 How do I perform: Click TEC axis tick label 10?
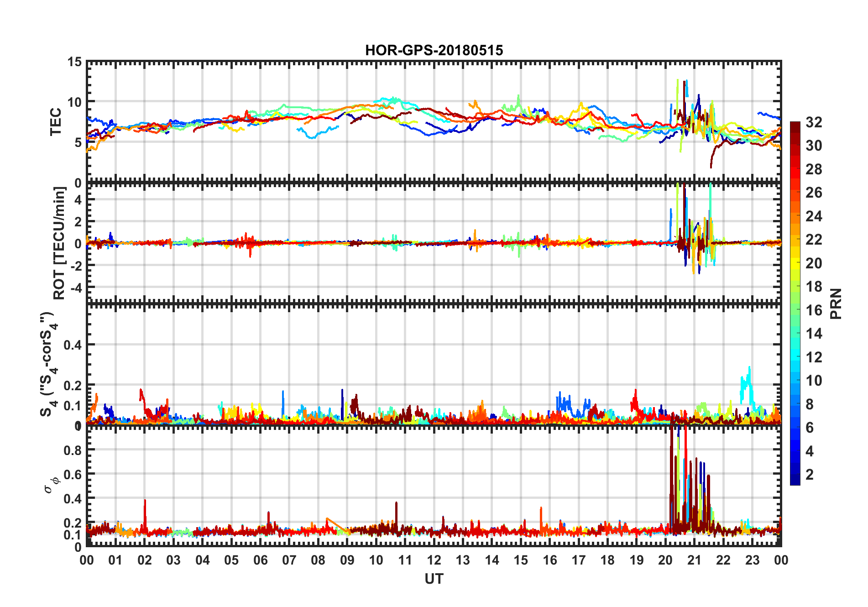pos(75,102)
